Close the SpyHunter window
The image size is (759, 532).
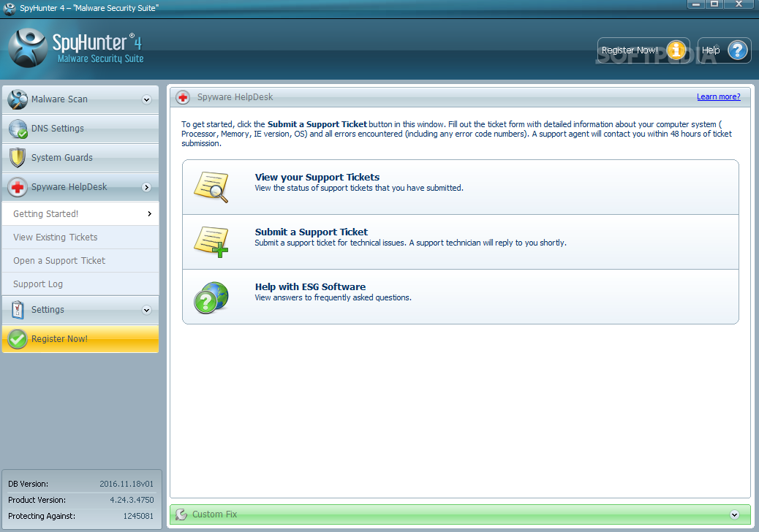click(739, 4)
